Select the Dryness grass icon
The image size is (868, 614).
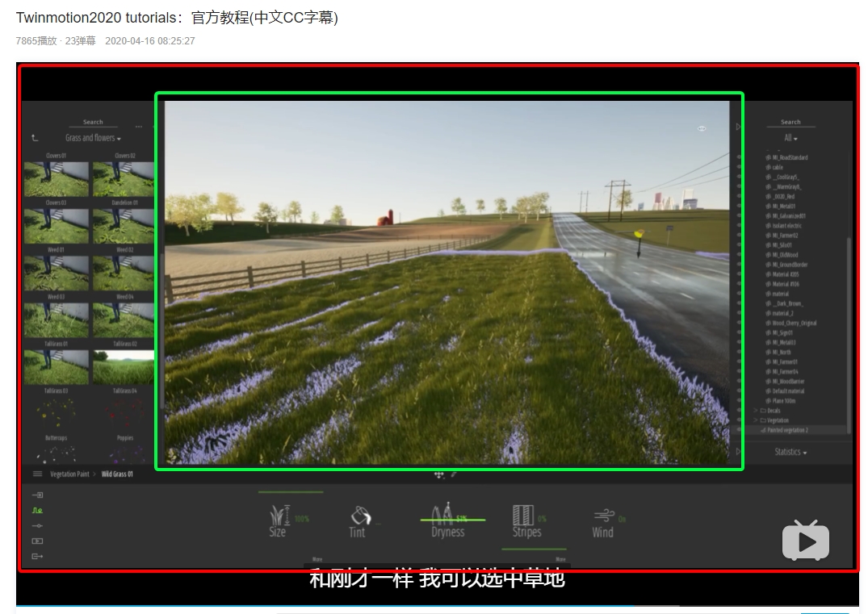tap(442, 513)
